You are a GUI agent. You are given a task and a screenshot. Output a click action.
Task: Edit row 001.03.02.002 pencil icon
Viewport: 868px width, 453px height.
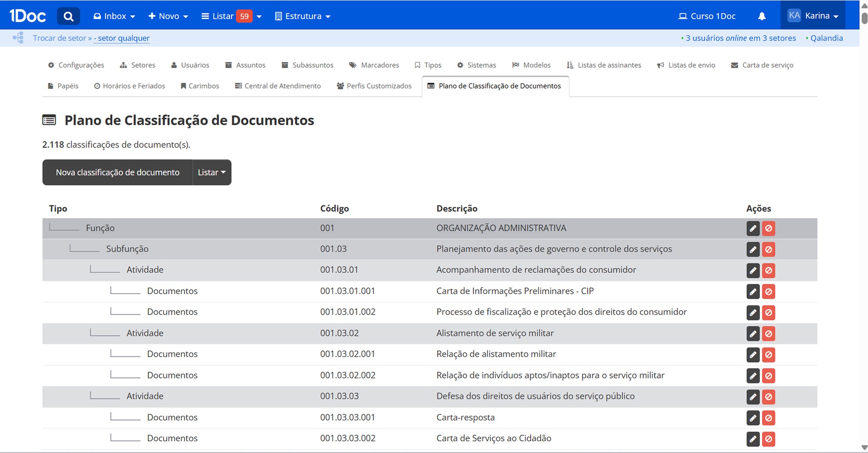[x=753, y=376]
